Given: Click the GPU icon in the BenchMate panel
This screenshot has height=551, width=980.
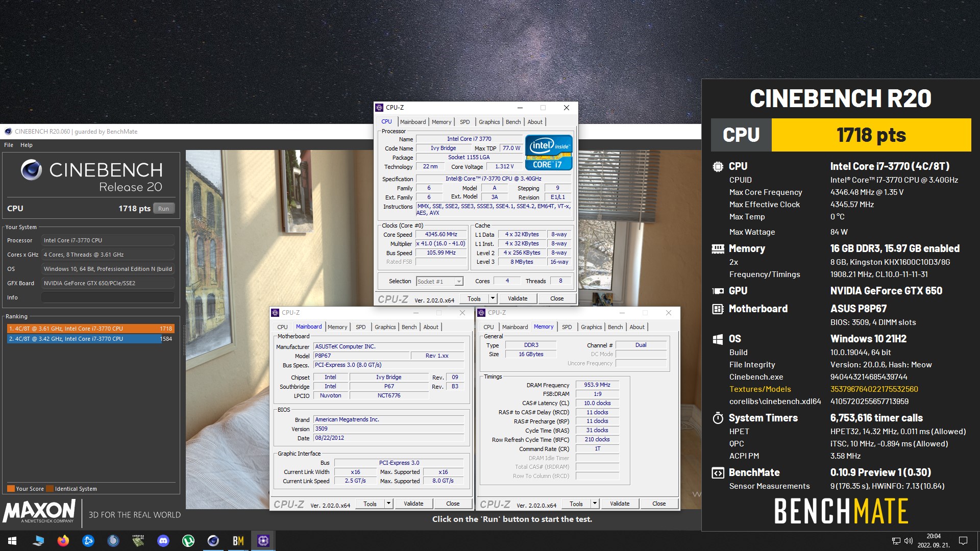Looking at the screenshot, I should pos(718,291).
